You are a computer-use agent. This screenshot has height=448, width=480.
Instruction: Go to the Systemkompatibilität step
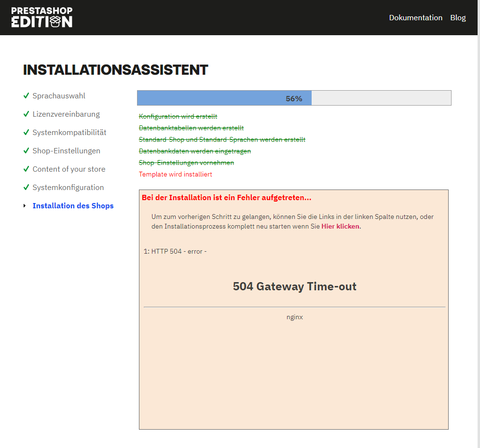pyautogui.click(x=69, y=133)
